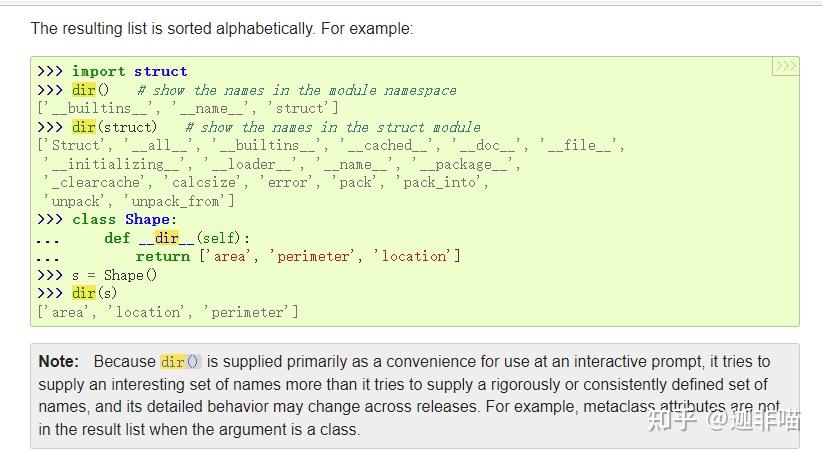Click the highlighted dir() link in the Note
Screen dimensions: 822x453
tap(180, 361)
